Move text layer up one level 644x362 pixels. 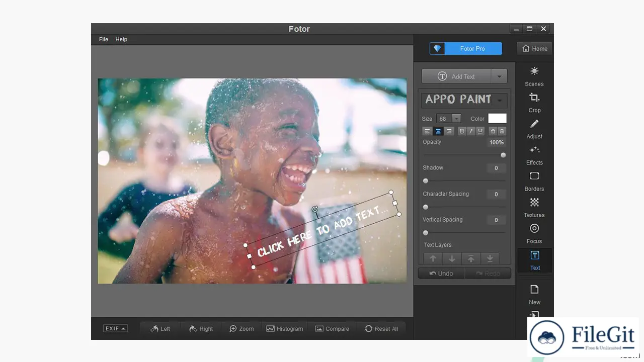(433, 258)
